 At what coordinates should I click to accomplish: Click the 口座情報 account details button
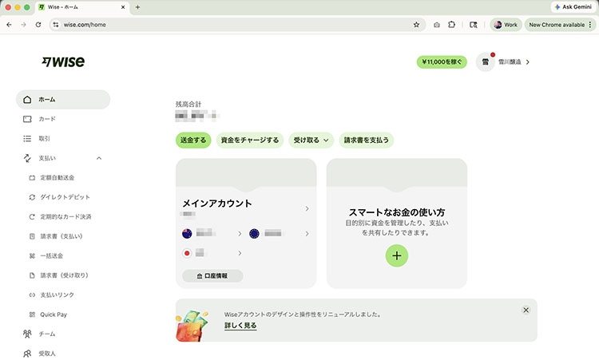[212, 275]
